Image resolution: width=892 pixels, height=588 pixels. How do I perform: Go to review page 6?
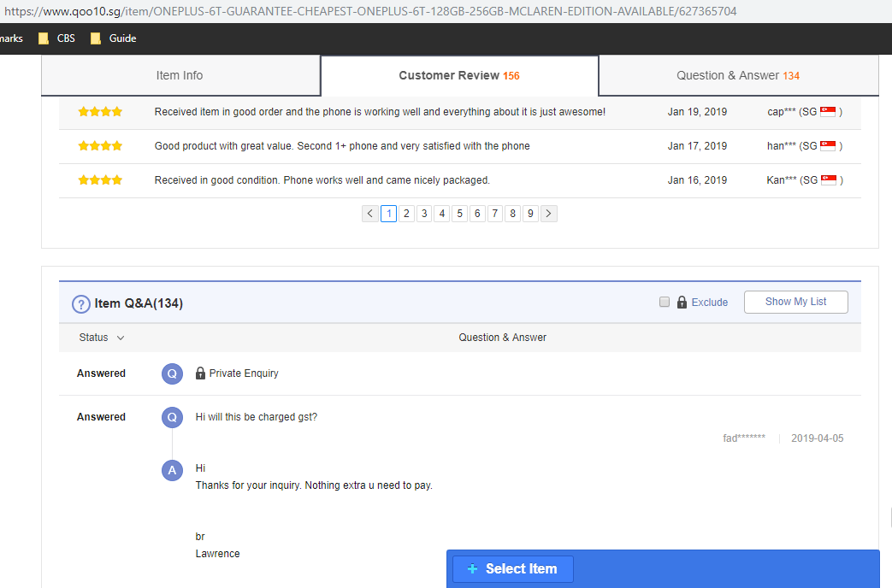click(477, 214)
